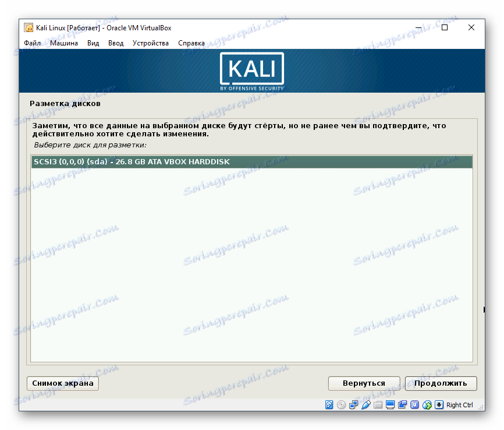
Task: Close the Kali Linux VirtualBox window
Action: click(x=471, y=28)
